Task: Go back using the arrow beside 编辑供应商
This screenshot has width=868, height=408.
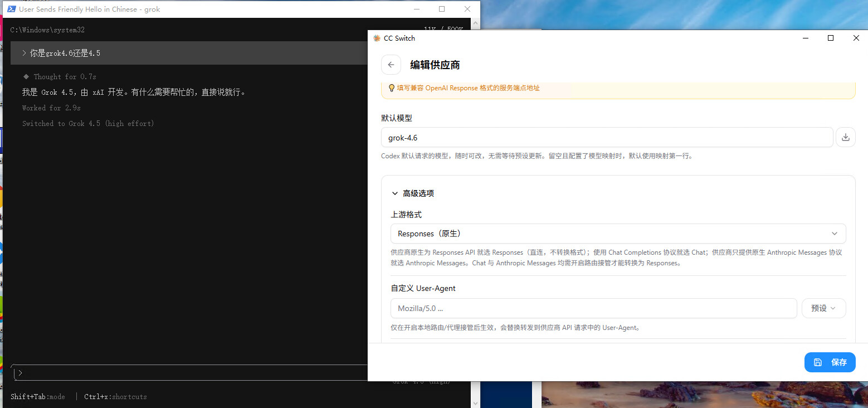Action: [x=391, y=65]
